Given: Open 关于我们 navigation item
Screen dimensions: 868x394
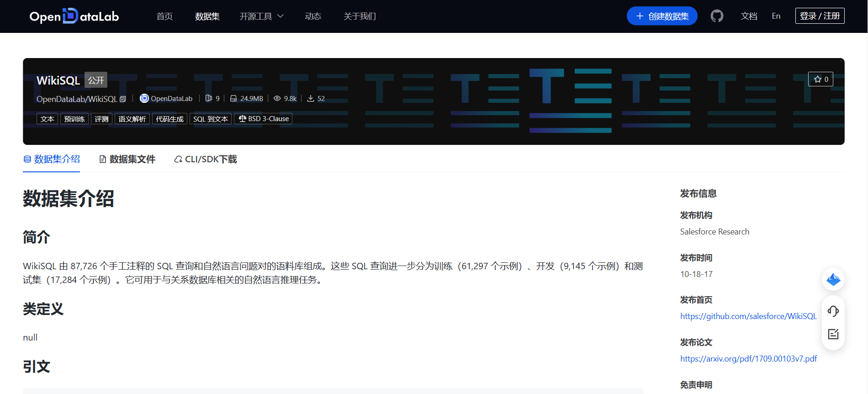Looking at the screenshot, I should click(x=360, y=16).
